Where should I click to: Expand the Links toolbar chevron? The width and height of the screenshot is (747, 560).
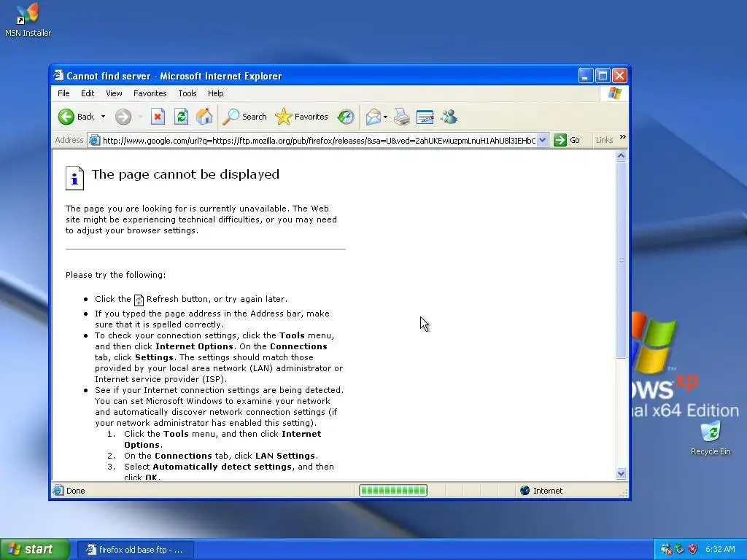[622, 137]
